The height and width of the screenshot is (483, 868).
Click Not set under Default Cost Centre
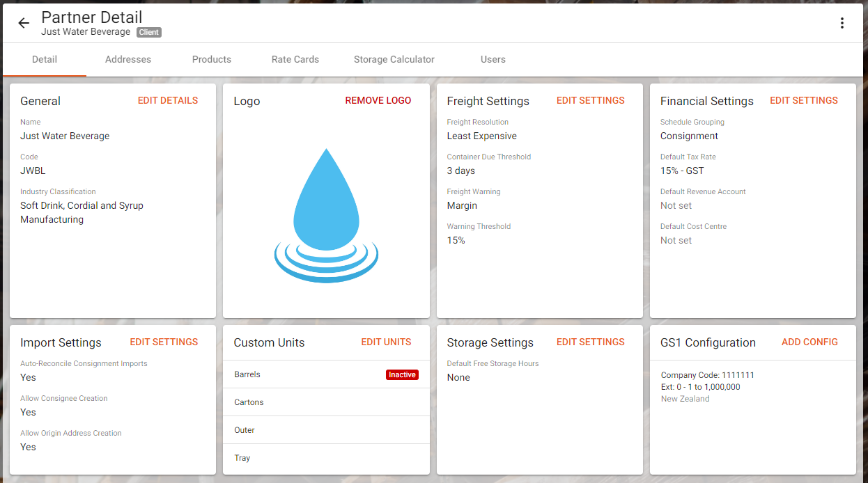click(676, 240)
